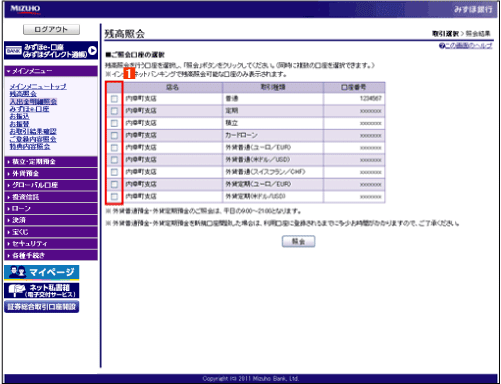Click the MIZUHO logo in header
Viewport: 501px width, 384px height.
pos(25,9)
